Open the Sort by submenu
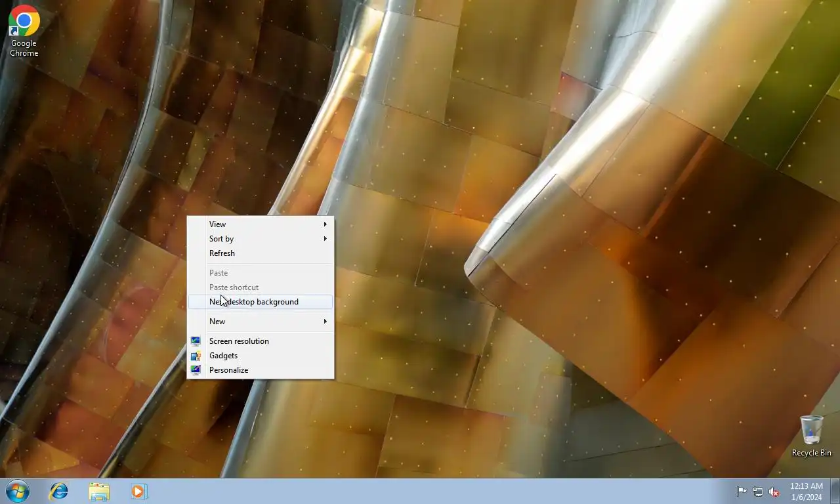Image resolution: width=840 pixels, height=504 pixels. pos(261,239)
